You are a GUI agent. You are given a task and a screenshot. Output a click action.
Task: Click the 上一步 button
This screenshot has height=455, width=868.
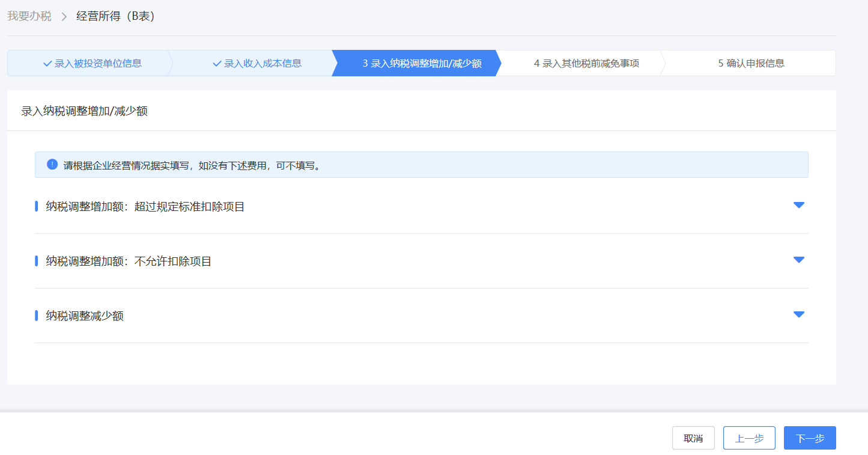pos(749,438)
